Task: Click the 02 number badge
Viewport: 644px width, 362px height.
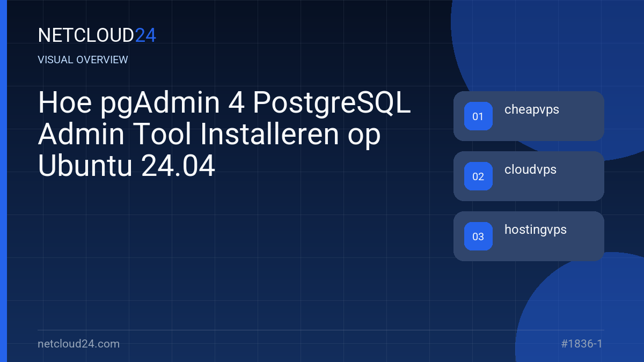Action: 478,176
